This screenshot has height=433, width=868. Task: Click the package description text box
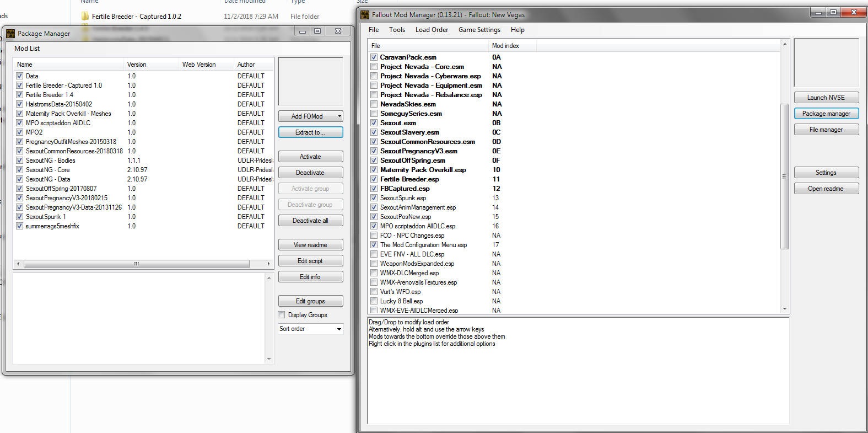click(143, 318)
